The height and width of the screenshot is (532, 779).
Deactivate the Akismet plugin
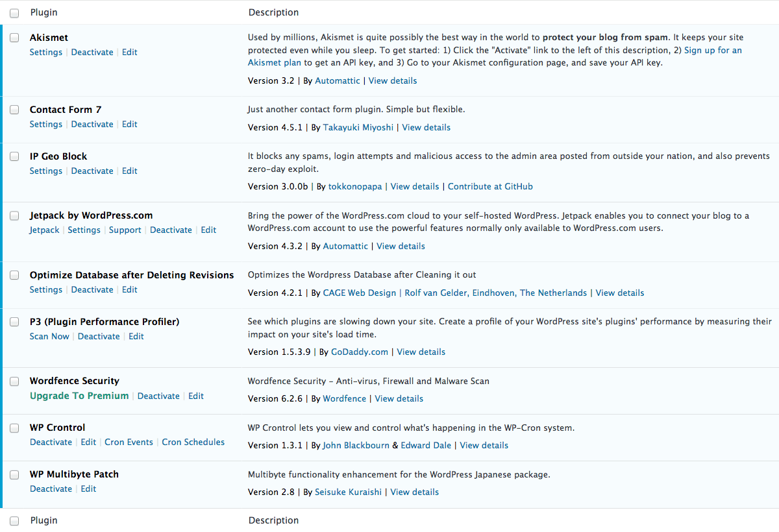(92, 52)
